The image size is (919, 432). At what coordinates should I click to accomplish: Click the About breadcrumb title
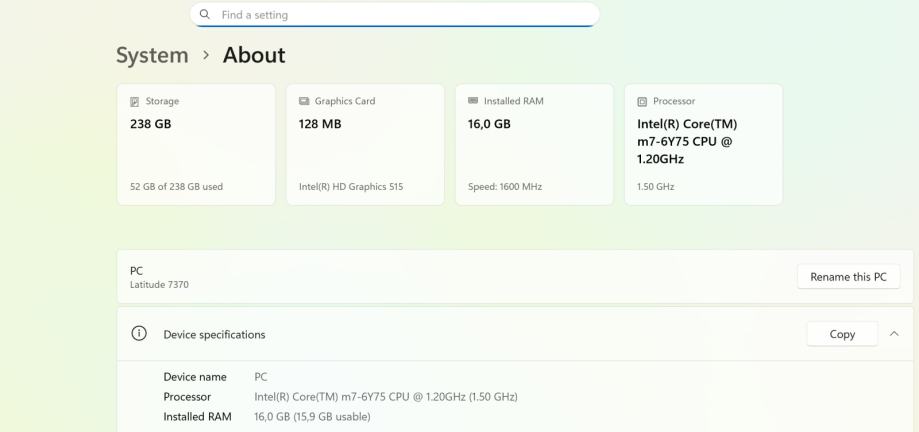pyautogui.click(x=254, y=55)
